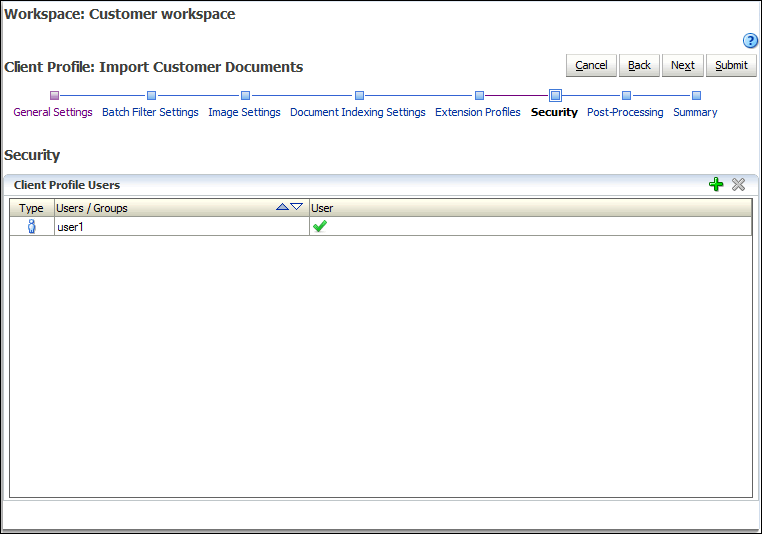The height and width of the screenshot is (534, 762).
Task: Open Batch Filter Settings step
Action: (x=150, y=112)
